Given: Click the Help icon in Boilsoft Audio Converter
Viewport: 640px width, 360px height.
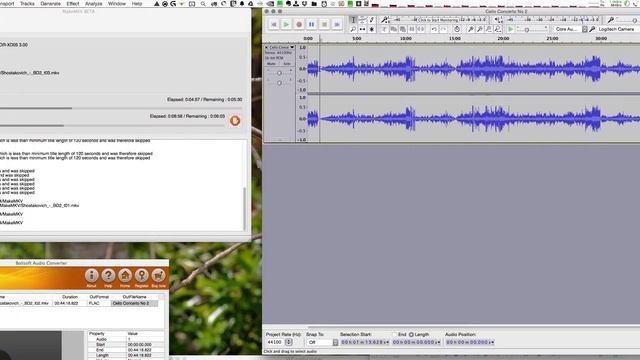Looking at the screenshot, I should coord(108,276).
